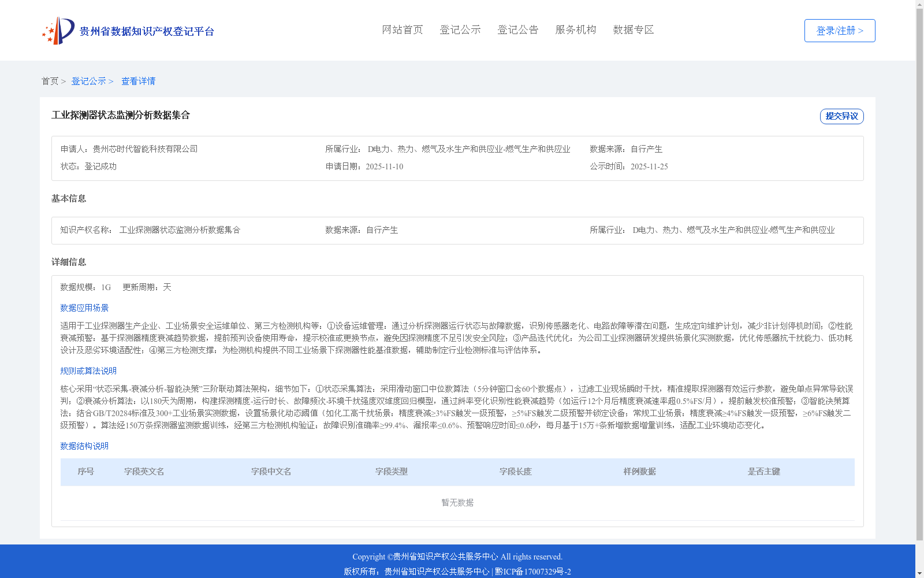Click the 查看详情 breadcrumb

[138, 81]
